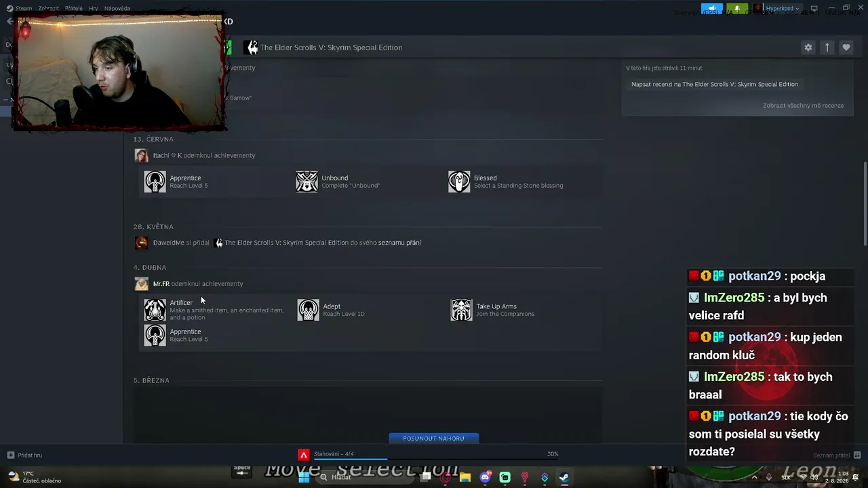
Task: Click Napsat recenzi na Skyrim Special Edition
Action: [715, 85]
